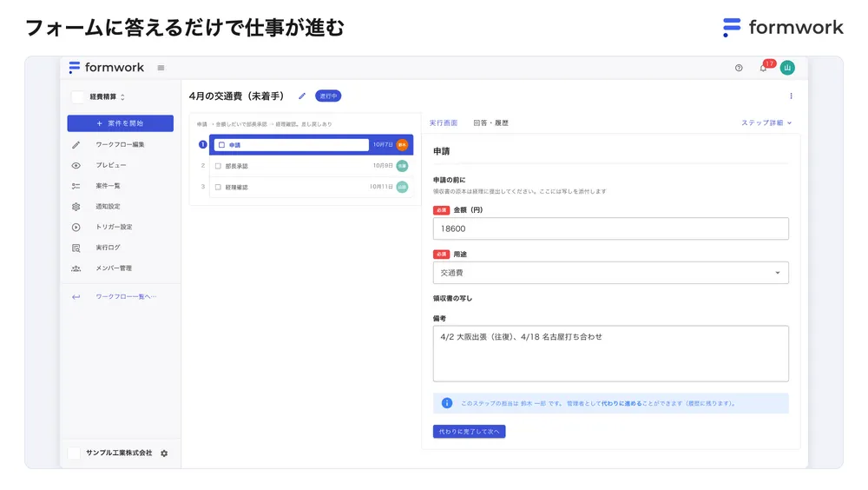The width and height of the screenshot is (868, 490).
Task: Click the formwork logo in the app header
Action: pos(106,68)
